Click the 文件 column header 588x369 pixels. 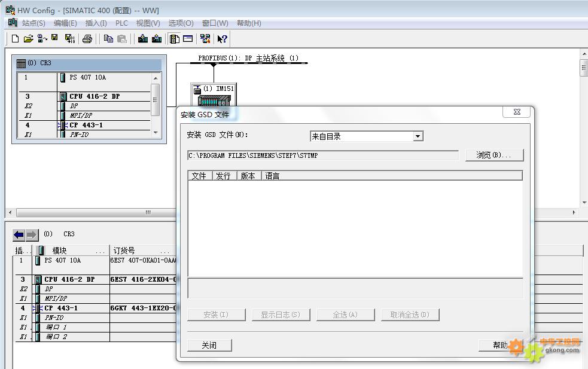point(200,176)
